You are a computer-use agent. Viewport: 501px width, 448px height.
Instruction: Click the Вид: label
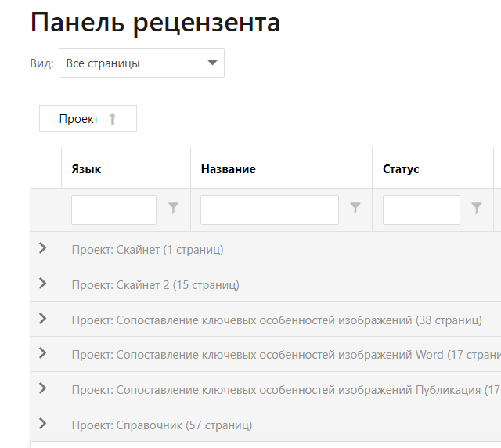[x=41, y=63]
